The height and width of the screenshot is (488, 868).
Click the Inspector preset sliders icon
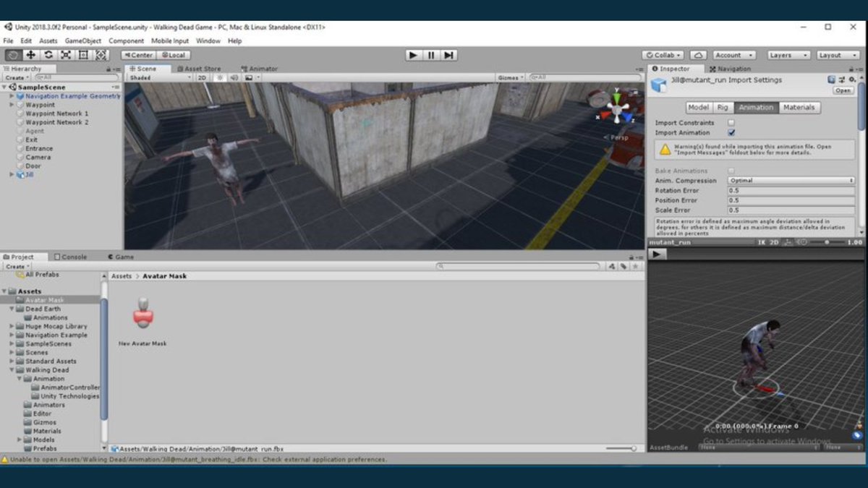(842, 80)
